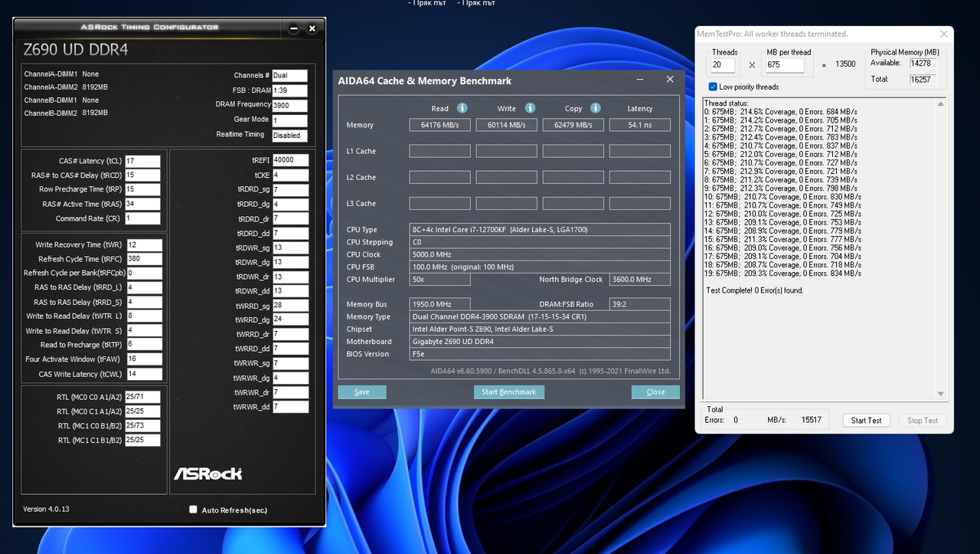Click the Gear Mode value field
980x554 pixels.
(289, 120)
